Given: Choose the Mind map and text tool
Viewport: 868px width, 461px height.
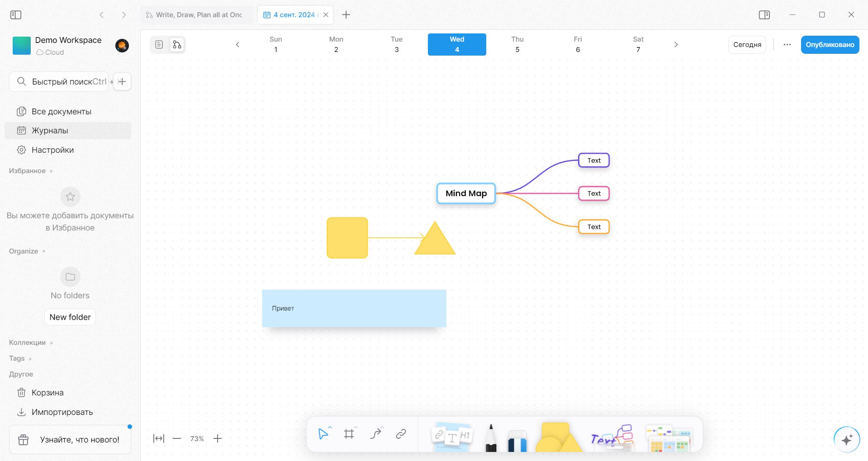Looking at the screenshot, I should (x=612, y=437).
